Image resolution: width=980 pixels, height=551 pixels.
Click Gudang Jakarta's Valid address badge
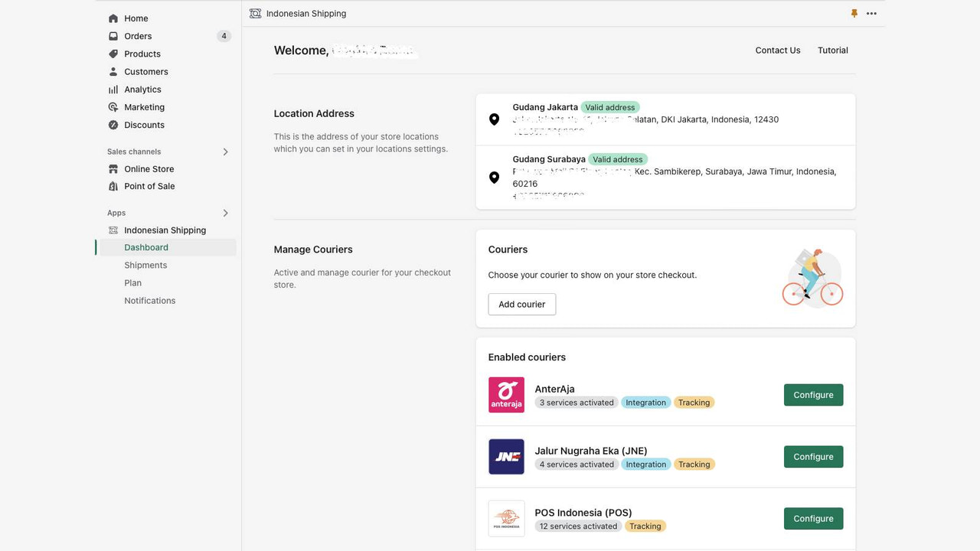[x=610, y=108]
